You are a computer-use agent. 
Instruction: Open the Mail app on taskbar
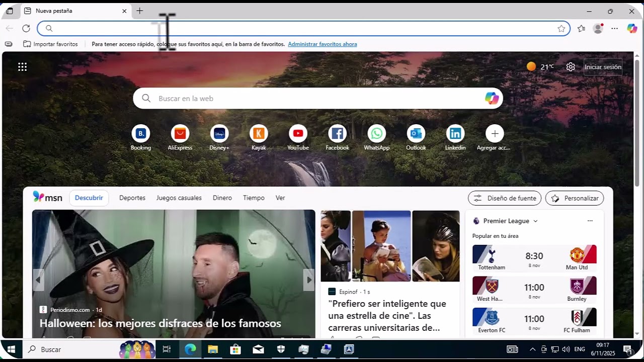tap(258, 349)
